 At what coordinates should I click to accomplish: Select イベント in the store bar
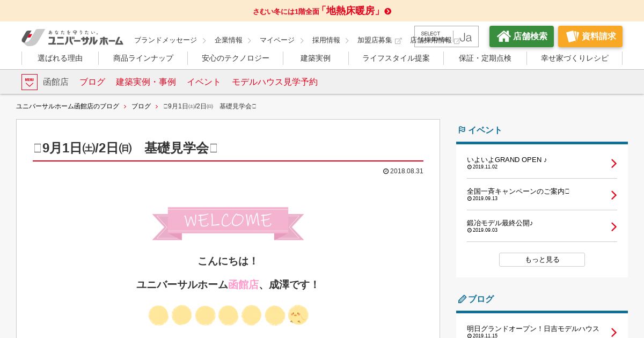(x=204, y=82)
